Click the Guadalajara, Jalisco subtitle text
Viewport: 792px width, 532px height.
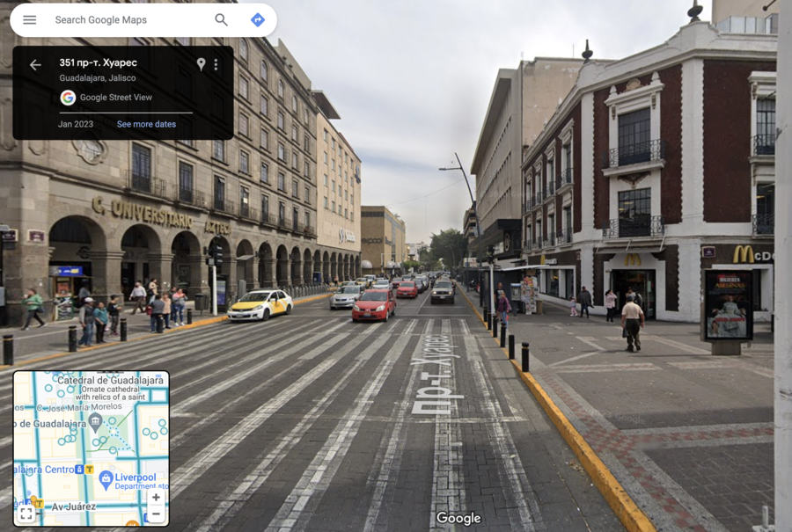tap(98, 77)
